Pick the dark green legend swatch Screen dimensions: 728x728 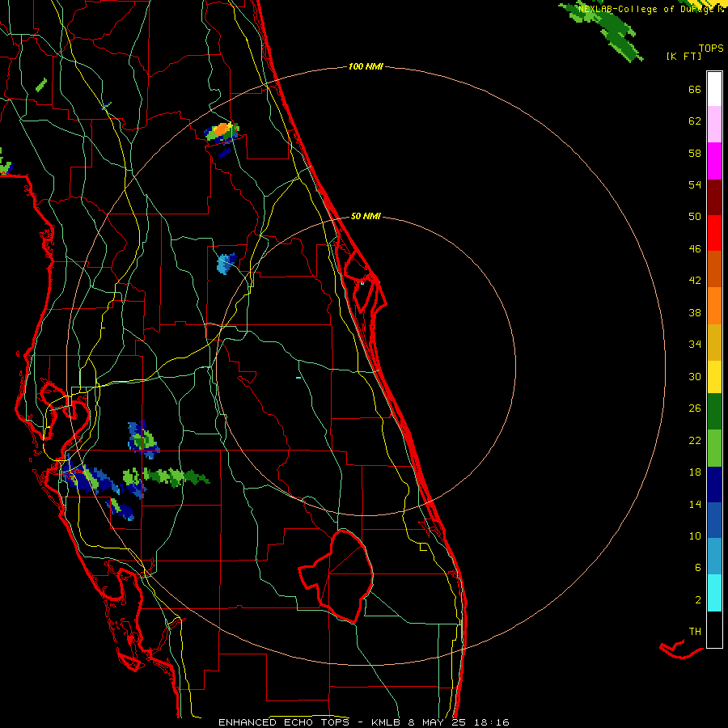coord(714,412)
